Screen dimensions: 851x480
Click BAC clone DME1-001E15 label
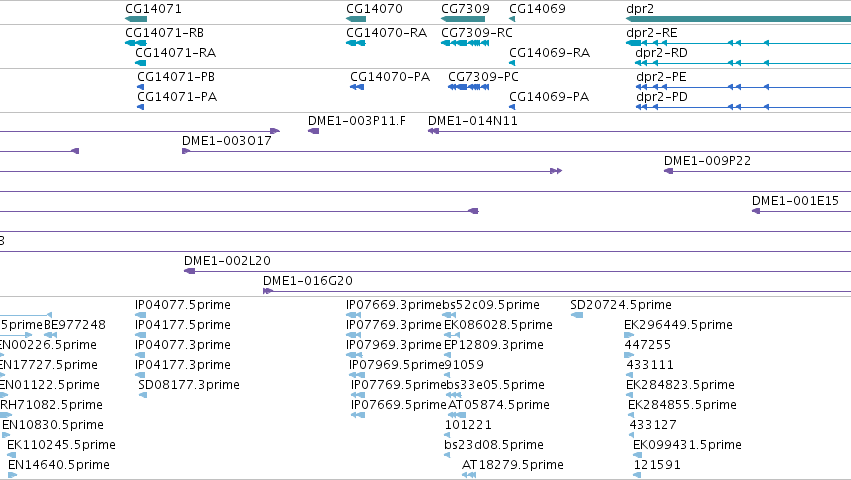tap(795, 201)
